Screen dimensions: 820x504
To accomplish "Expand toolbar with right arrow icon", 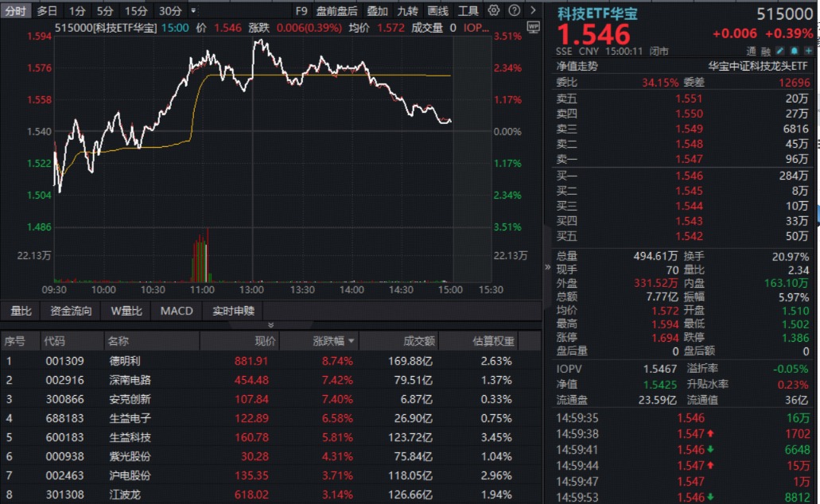I will [x=533, y=10].
